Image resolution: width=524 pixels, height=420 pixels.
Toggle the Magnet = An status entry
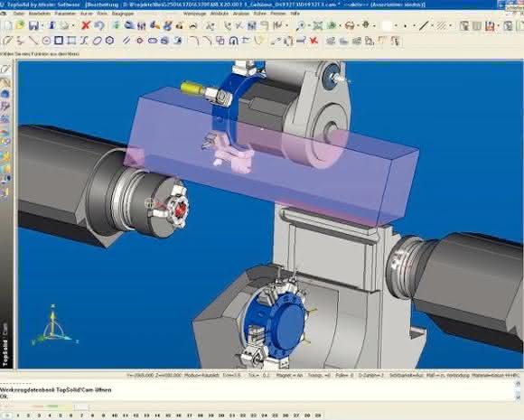289,375
